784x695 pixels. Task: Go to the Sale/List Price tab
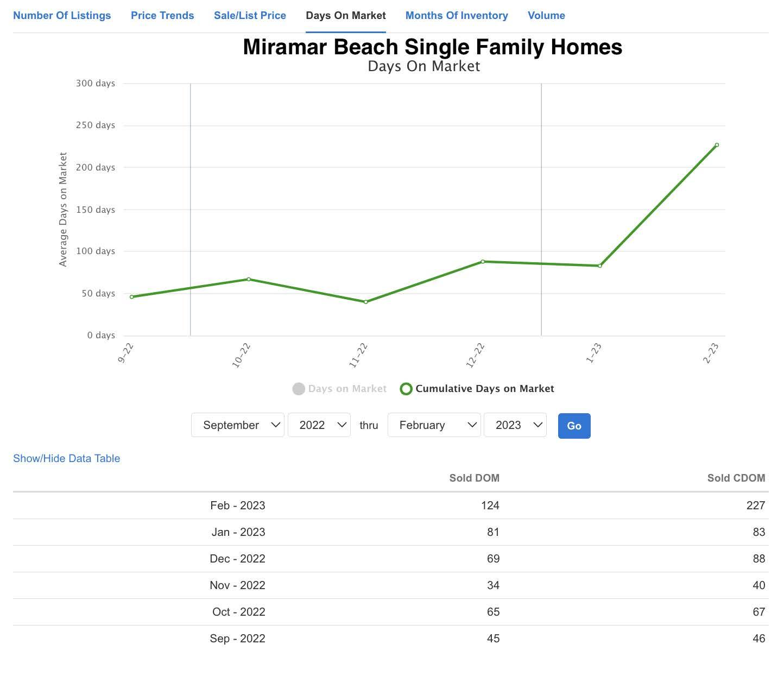[250, 16]
